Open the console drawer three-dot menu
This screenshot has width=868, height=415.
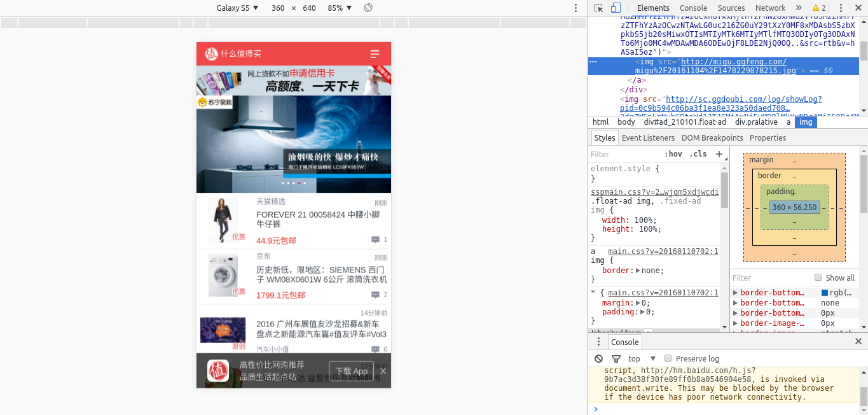click(598, 342)
